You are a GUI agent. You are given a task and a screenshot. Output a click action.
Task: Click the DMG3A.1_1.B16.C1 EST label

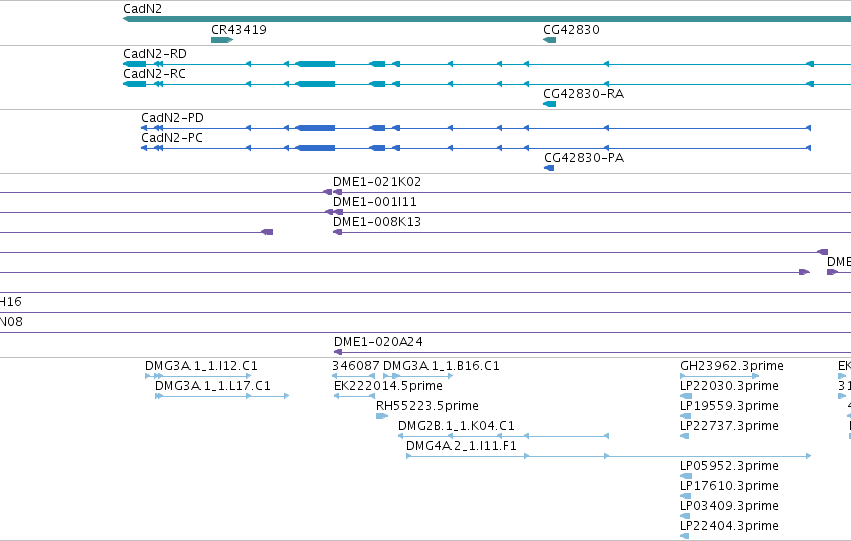[441, 366]
